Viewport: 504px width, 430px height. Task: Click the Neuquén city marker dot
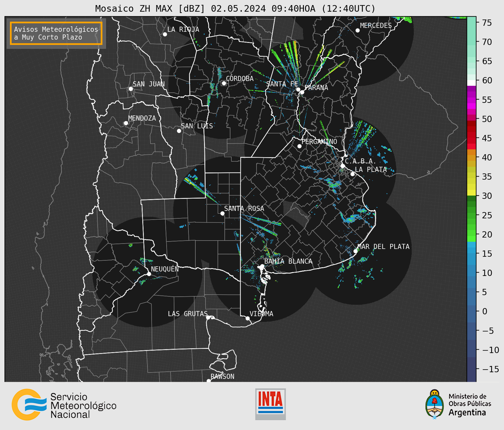149,274
